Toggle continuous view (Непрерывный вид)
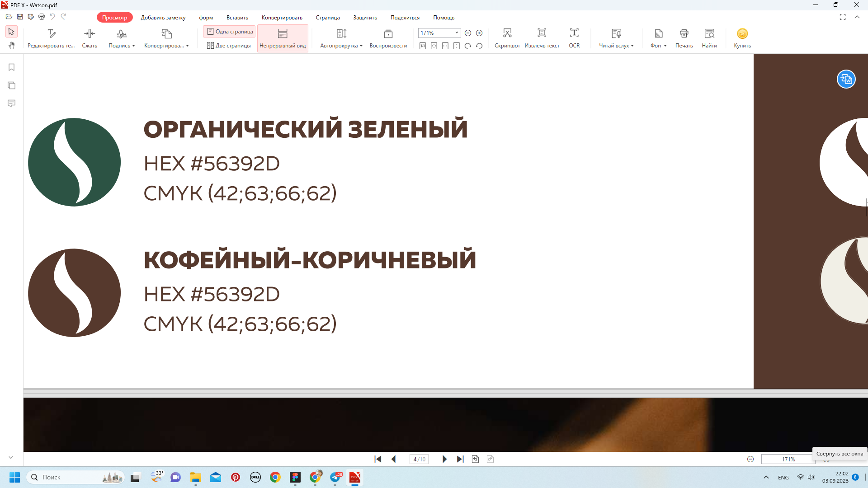 tap(283, 38)
